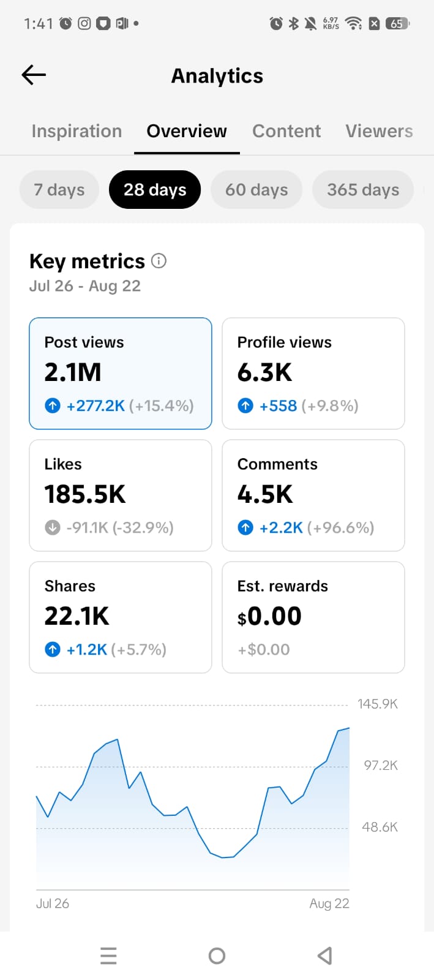
Task: Tap Android home circle icon
Action: pos(217,956)
